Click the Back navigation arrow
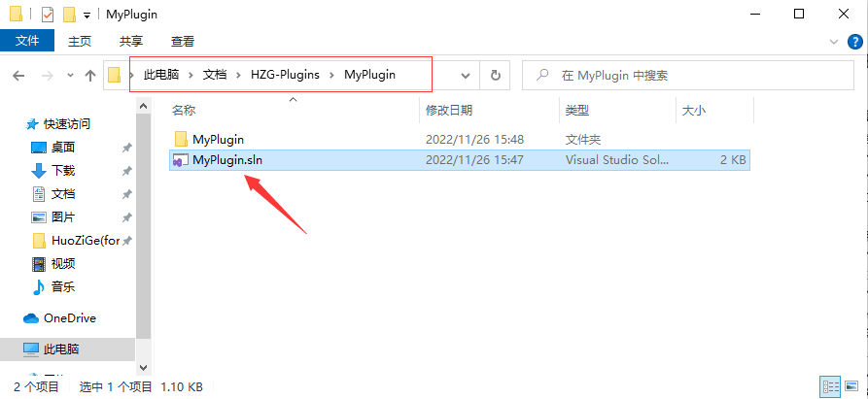This screenshot has width=868, height=399. (18, 75)
